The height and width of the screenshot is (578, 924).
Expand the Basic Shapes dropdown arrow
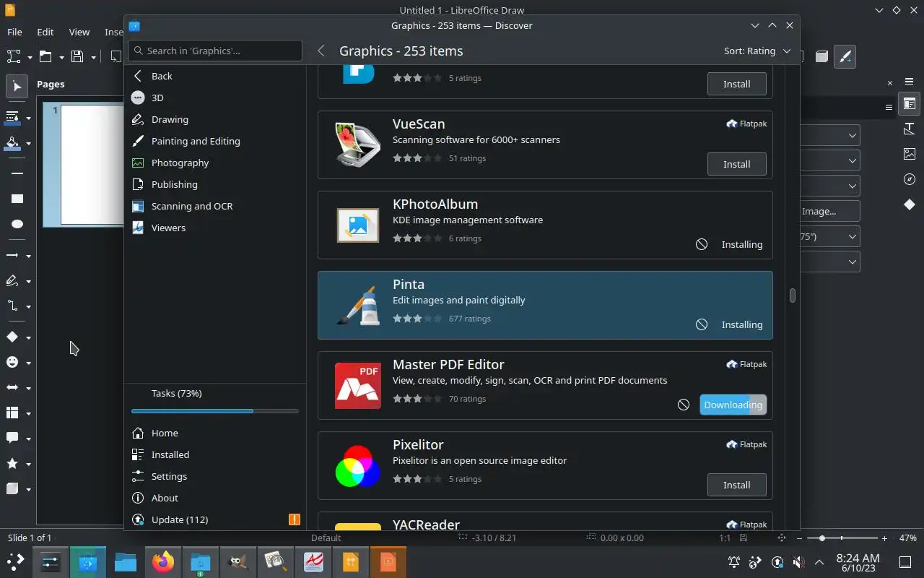[28, 337]
